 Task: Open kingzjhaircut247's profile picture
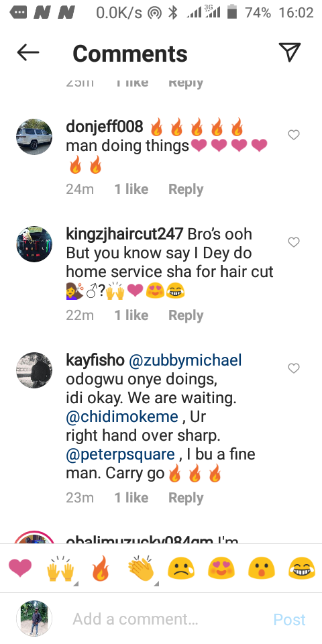pyautogui.click(x=34, y=244)
